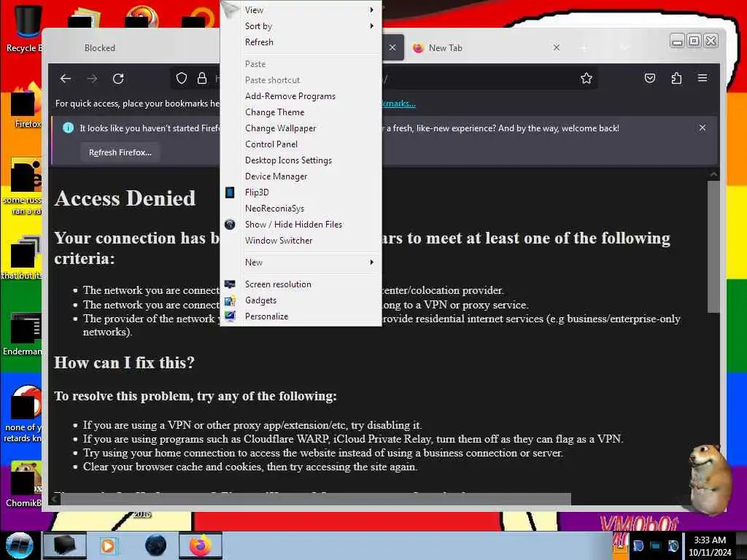Click the Personalize icon in menu
The height and width of the screenshot is (560, 747).
(230, 316)
